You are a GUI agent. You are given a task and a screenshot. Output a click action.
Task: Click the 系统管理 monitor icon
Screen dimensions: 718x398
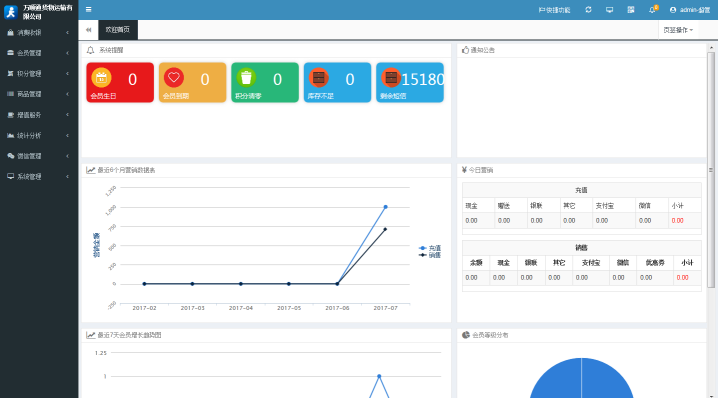(11, 176)
